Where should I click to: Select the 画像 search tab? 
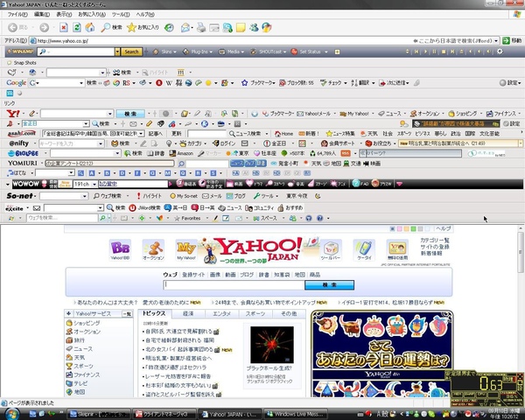coord(215,275)
